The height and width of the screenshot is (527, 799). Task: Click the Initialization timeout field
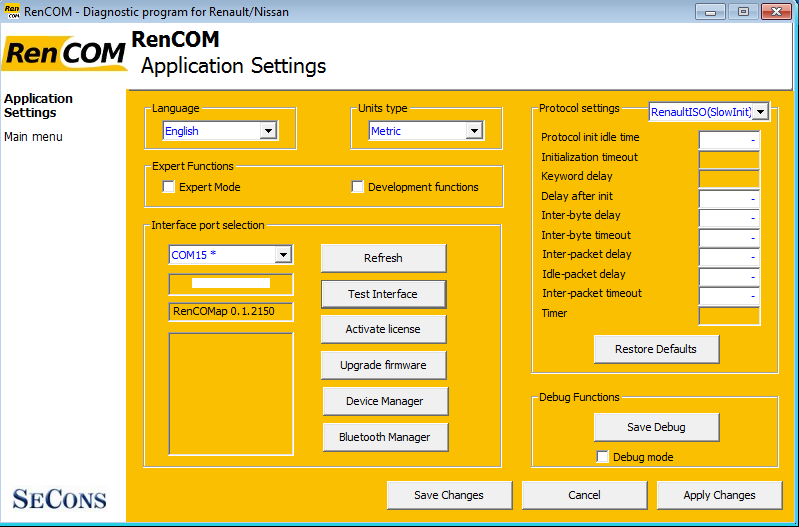(x=729, y=160)
